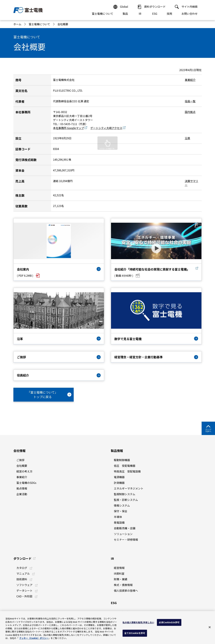The image size is (215, 644).
Task: Open footer IR資料室 link
Action: pos(119,573)
